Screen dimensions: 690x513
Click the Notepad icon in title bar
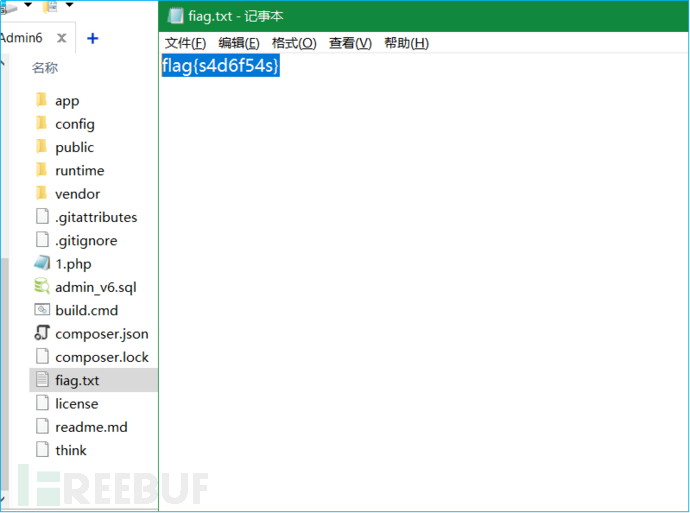pos(175,16)
